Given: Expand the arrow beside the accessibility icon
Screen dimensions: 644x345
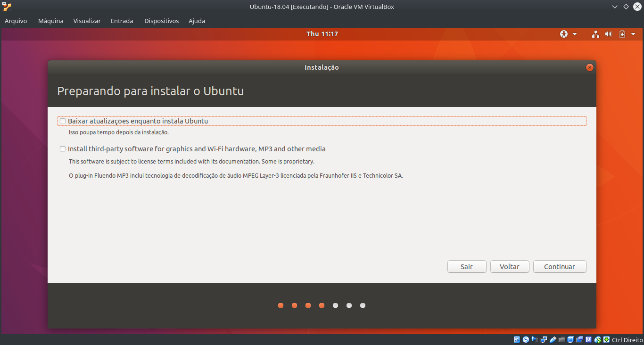Looking at the screenshot, I should 575,34.
